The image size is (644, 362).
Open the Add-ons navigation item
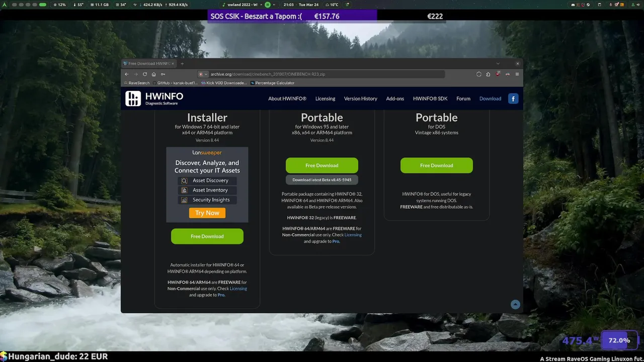(x=395, y=99)
